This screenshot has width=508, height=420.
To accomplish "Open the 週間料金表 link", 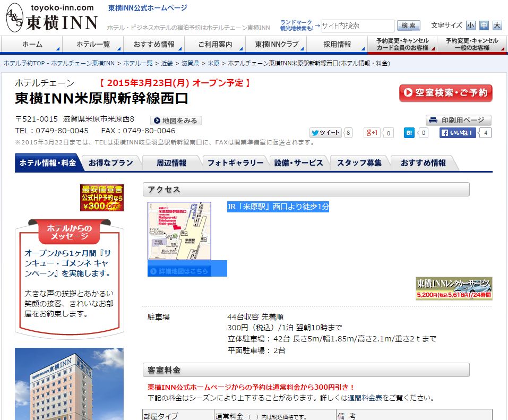I will pyautogui.click(x=365, y=398).
